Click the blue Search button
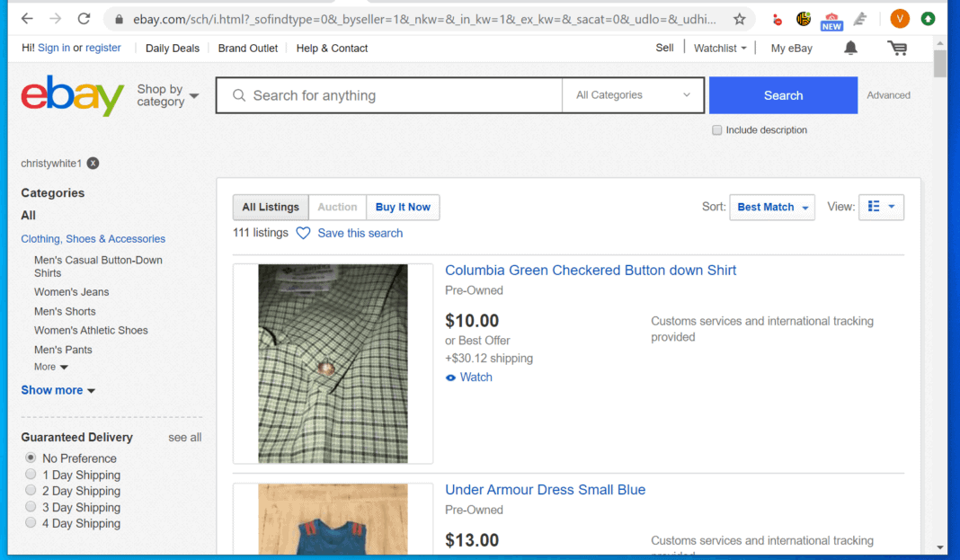 pyautogui.click(x=782, y=94)
